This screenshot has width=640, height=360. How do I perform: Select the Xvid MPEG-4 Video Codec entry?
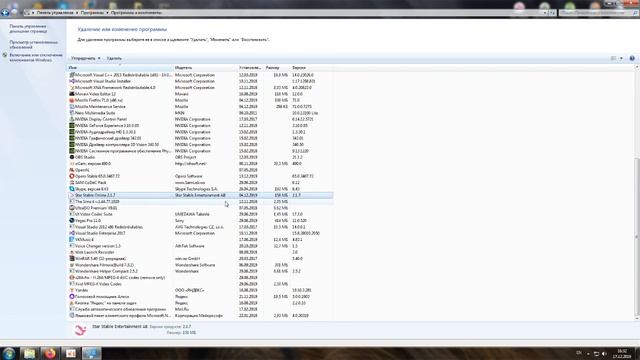[x=200, y=284]
